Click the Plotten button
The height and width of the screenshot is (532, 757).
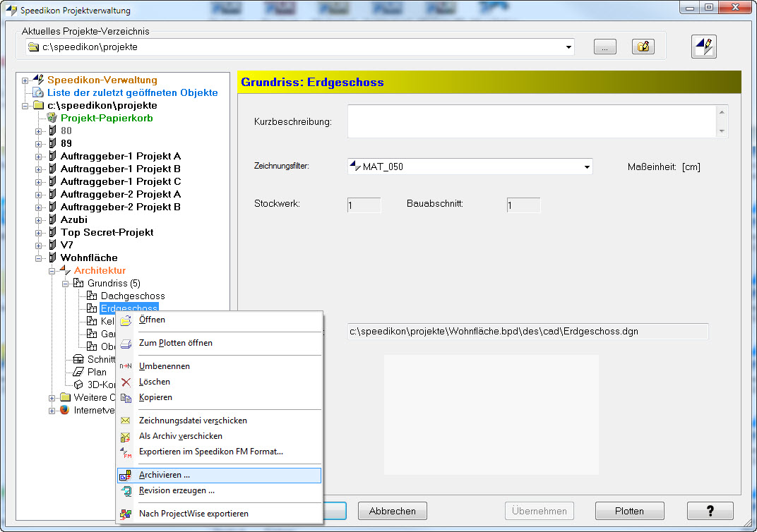click(630, 511)
